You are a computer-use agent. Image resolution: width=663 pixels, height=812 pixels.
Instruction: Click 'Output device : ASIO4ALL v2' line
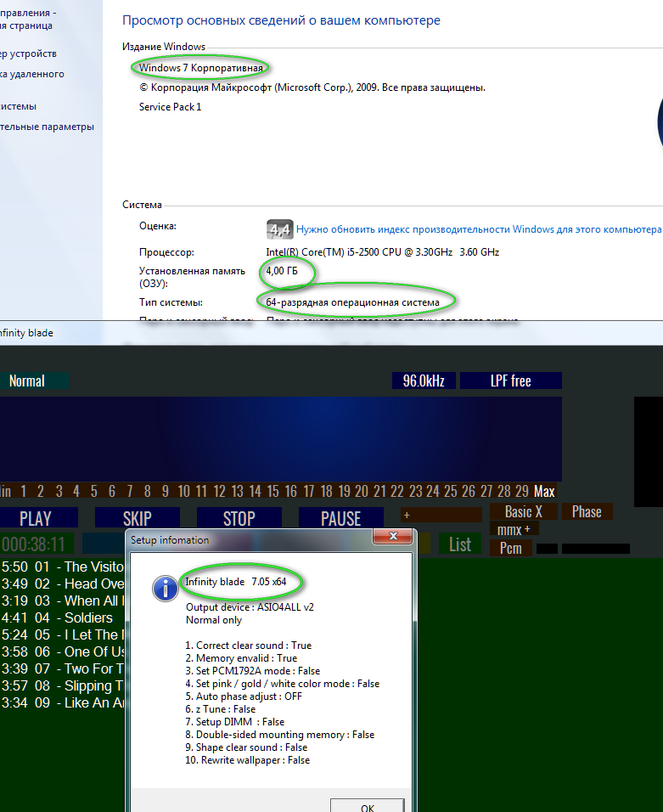click(x=250, y=607)
